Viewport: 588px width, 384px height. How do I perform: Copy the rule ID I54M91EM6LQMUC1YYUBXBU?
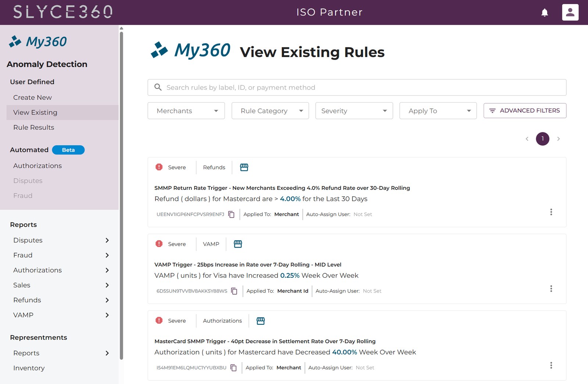[x=233, y=367]
